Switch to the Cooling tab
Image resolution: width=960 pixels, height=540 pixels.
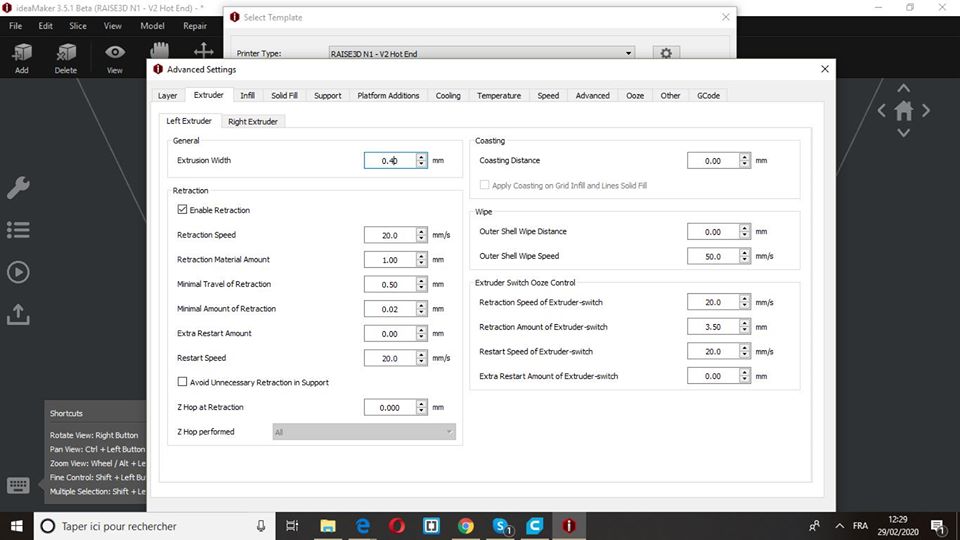coord(448,96)
